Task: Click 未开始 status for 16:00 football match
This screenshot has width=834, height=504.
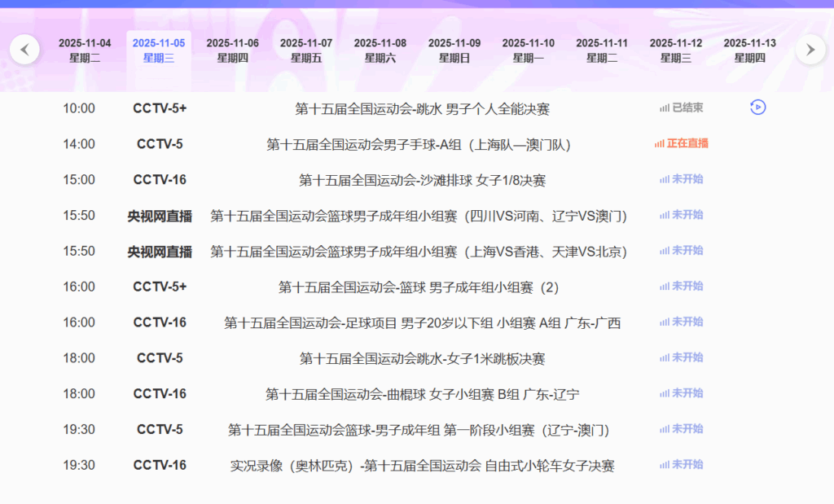Action: click(x=681, y=322)
